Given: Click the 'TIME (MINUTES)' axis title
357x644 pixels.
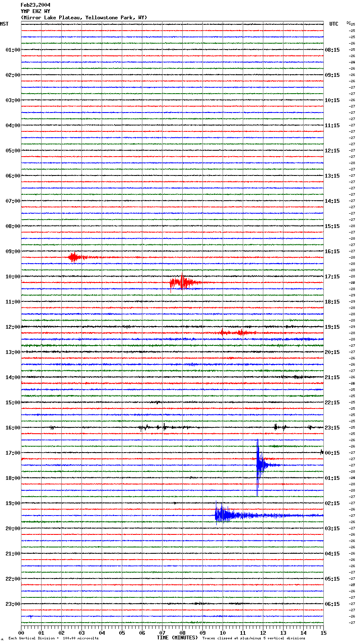Looking at the screenshot, I should pos(177,638).
